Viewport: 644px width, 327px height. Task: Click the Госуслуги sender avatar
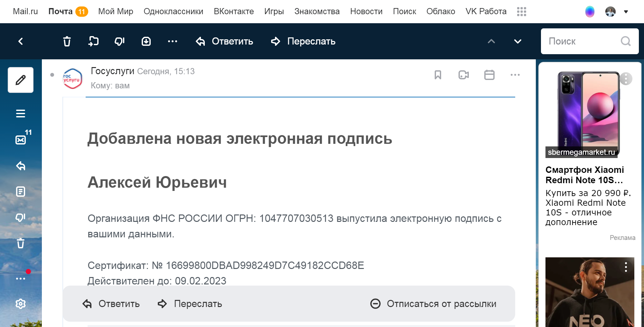tap(72, 78)
